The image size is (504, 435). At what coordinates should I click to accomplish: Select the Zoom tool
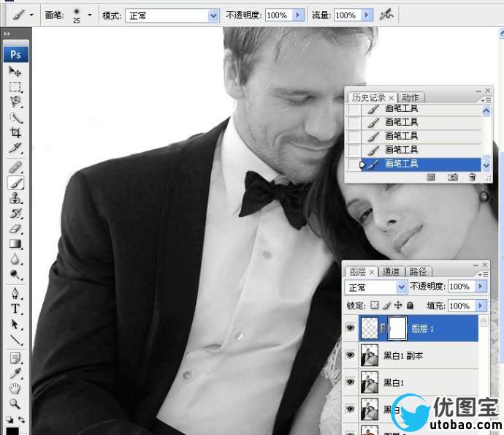pyautogui.click(x=15, y=404)
